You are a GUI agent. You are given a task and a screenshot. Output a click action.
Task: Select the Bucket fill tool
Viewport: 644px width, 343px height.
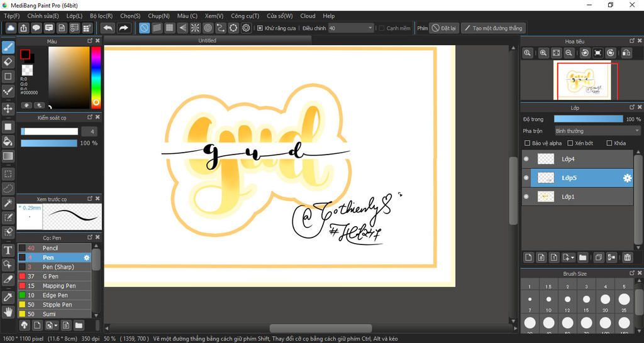click(8, 141)
